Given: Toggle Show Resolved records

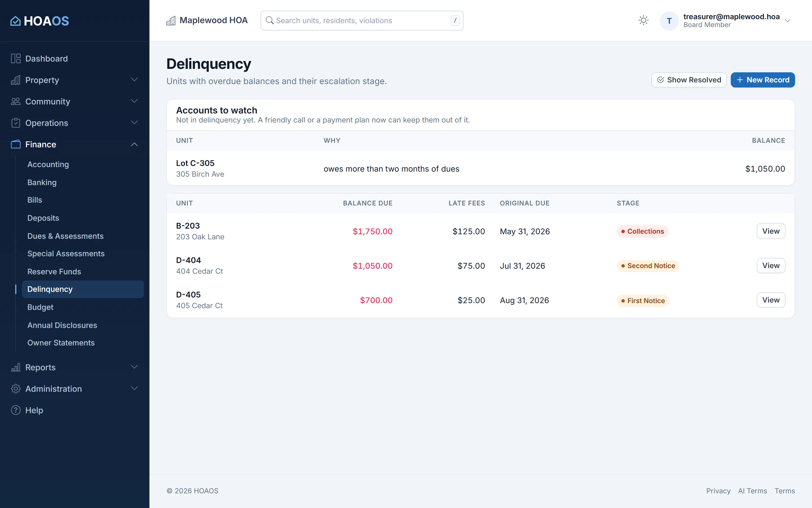Looking at the screenshot, I should tap(689, 80).
